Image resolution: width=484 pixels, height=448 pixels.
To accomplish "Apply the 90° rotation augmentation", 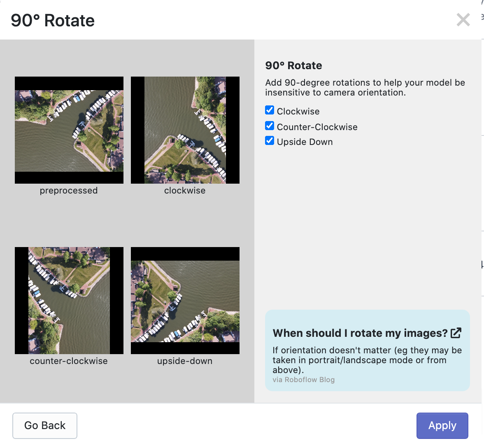I will tap(442, 425).
